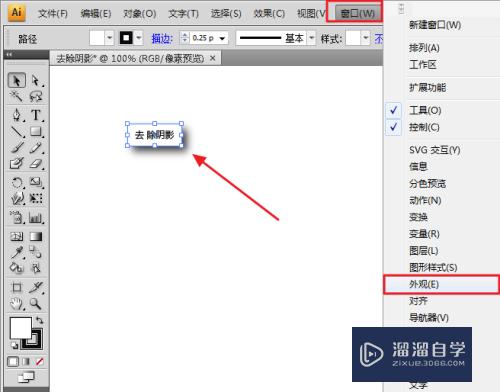Viewport: 500px width, 392px height.
Task: Select the Paintbrush tool
Action: 17,148
